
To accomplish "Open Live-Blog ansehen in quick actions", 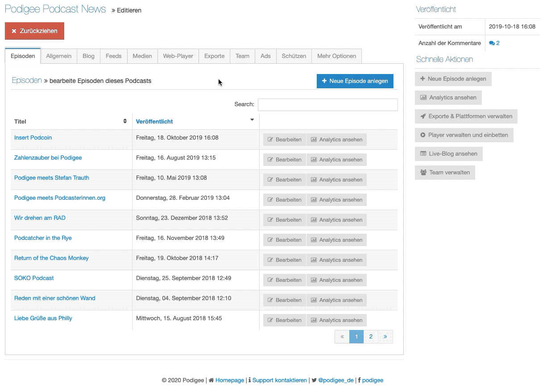I will pyautogui.click(x=448, y=154).
